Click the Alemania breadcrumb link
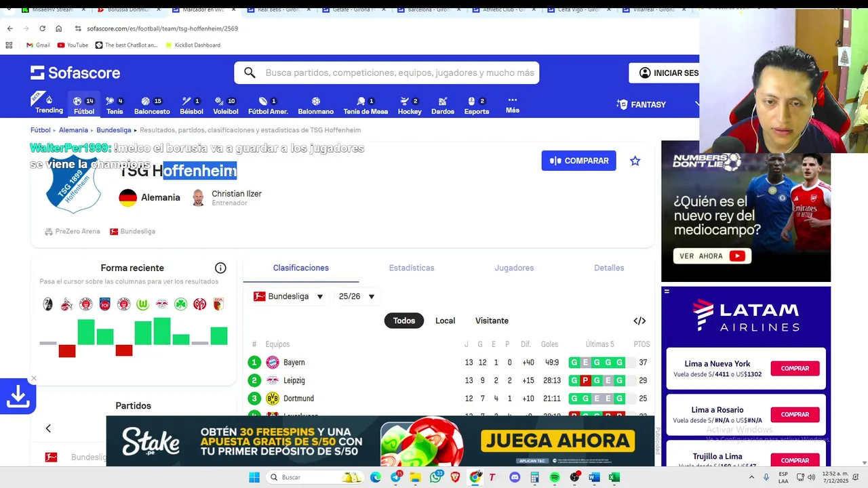The height and width of the screenshot is (488, 868). tap(73, 130)
